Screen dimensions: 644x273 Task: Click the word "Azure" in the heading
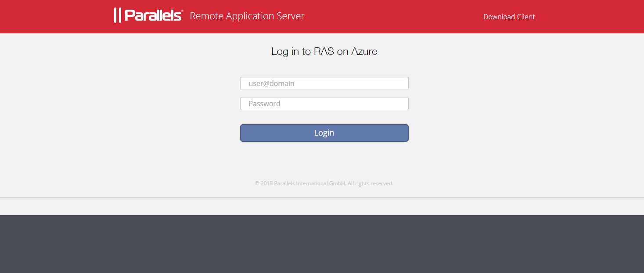(364, 51)
